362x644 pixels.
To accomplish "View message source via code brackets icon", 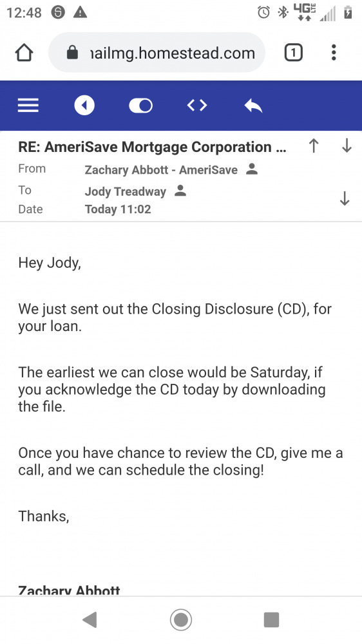I will (197, 106).
